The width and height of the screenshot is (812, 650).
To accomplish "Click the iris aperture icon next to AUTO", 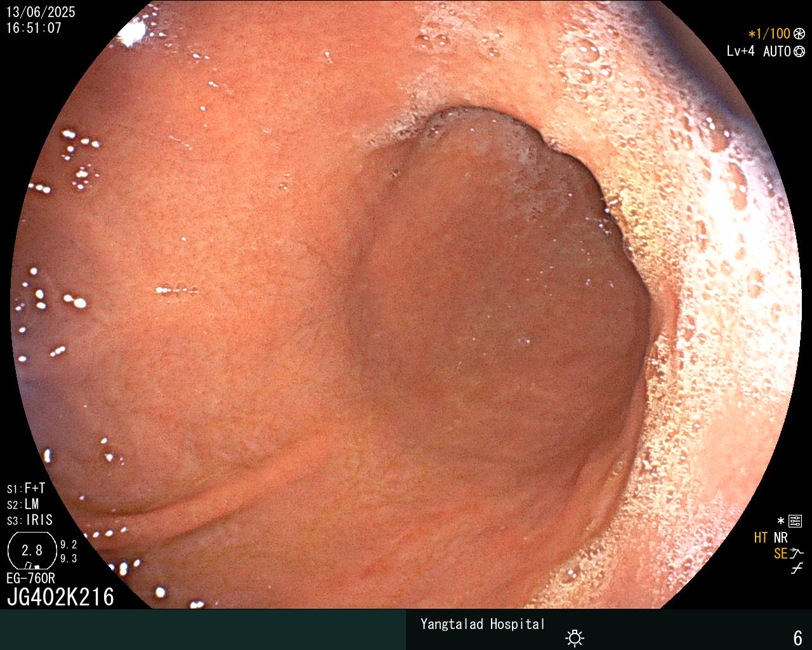I will coord(799,51).
